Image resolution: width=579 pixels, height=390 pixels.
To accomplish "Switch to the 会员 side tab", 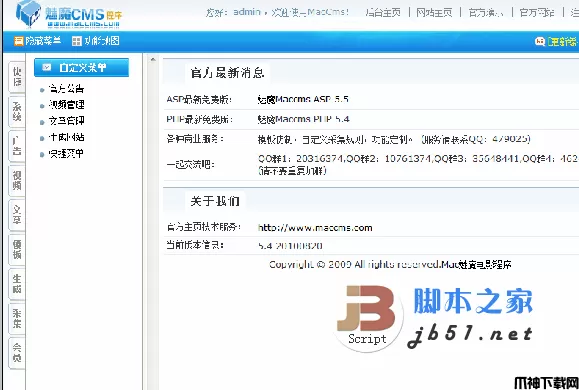I will coord(17,353).
